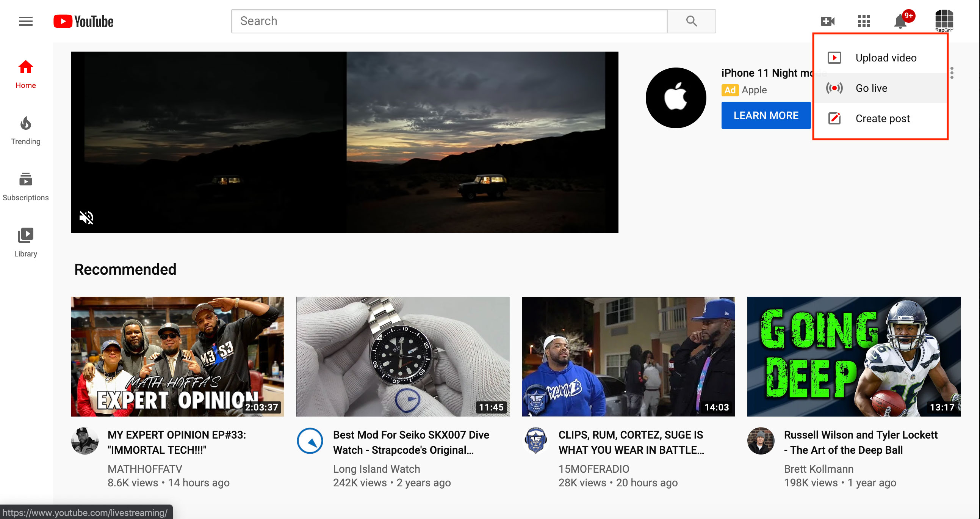This screenshot has height=519, width=980.
Task: Select Upload video menu item
Action: (x=886, y=58)
